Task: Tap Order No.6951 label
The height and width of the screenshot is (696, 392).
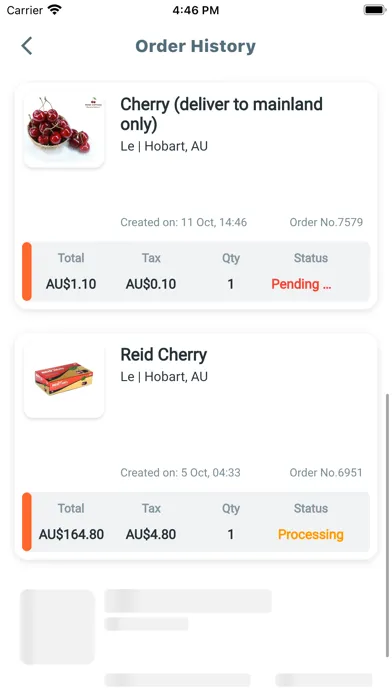Action: 326,472
